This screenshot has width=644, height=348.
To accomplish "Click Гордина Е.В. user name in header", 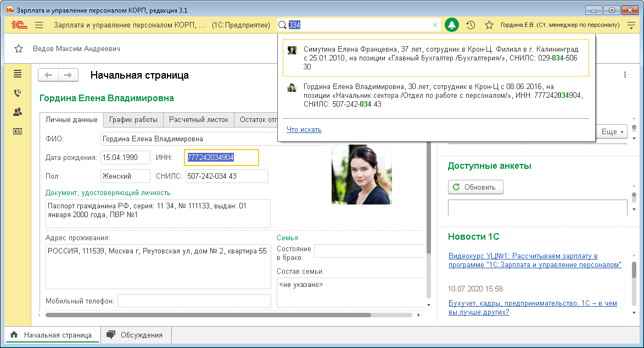I will pos(560,25).
